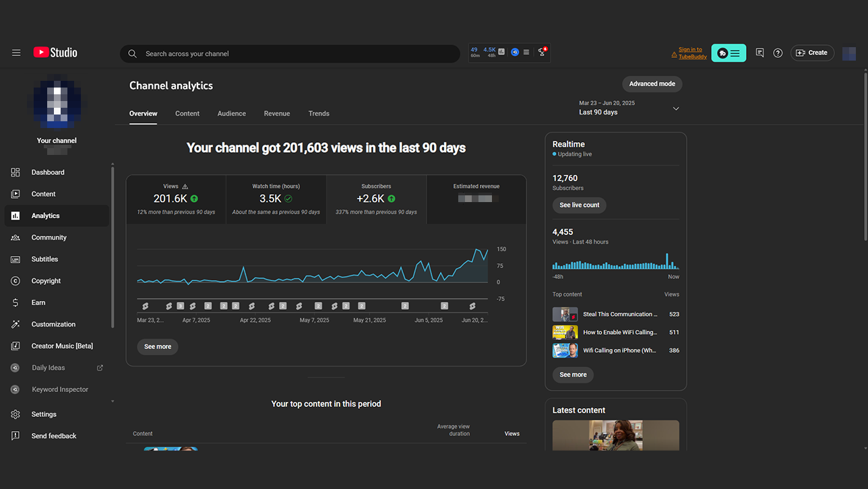
Task: Select the Watch time (hours) metric card
Action: tap(276, 199)
